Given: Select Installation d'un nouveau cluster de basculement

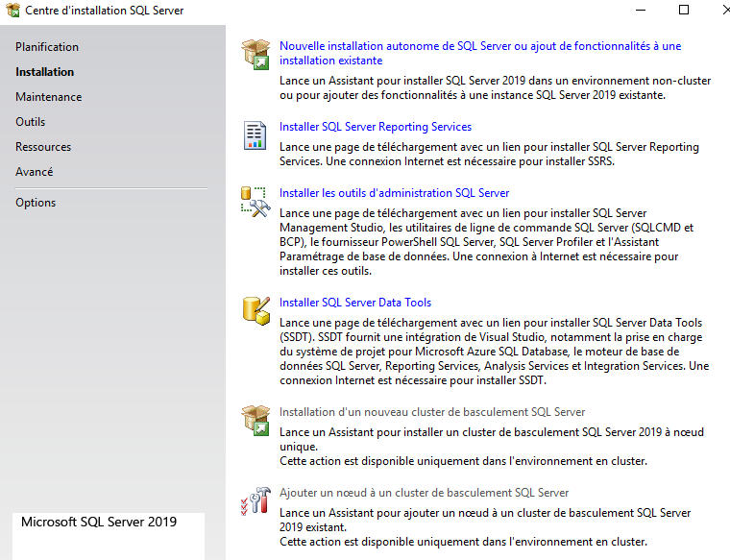Looking at the screenshot, I should point(431,412).
